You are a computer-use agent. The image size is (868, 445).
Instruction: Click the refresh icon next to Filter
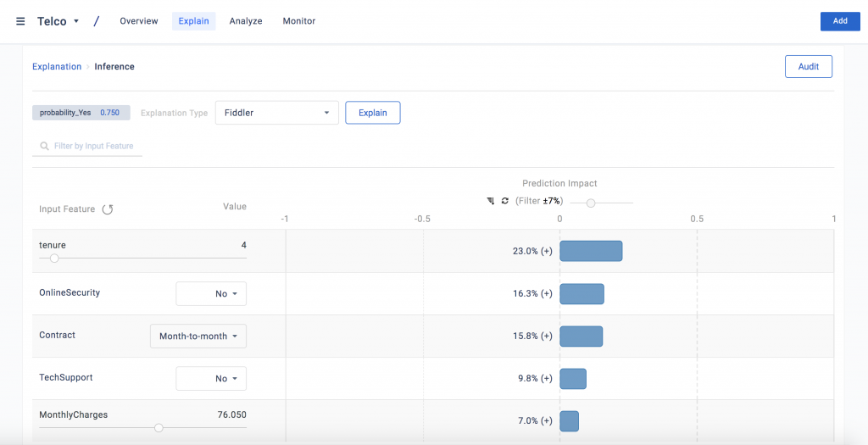pos(505,201)
